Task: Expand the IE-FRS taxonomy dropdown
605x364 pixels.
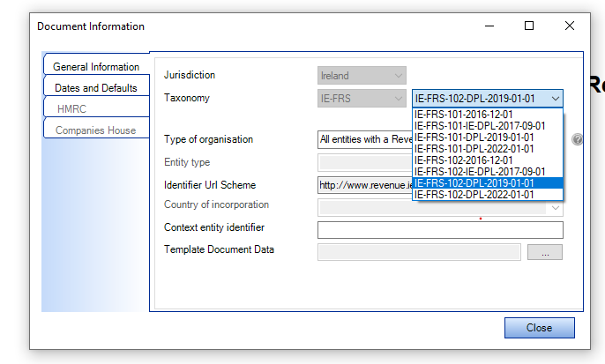Action: pos(362,99)
